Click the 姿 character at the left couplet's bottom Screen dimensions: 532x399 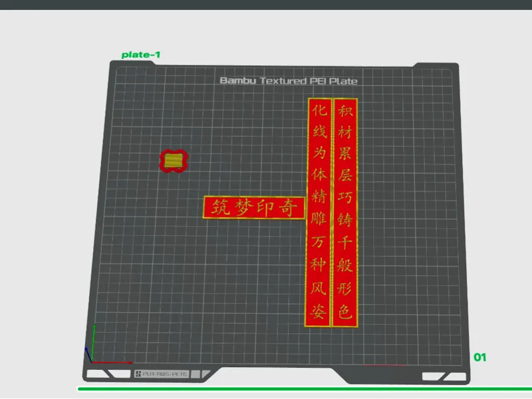[318, 311]
